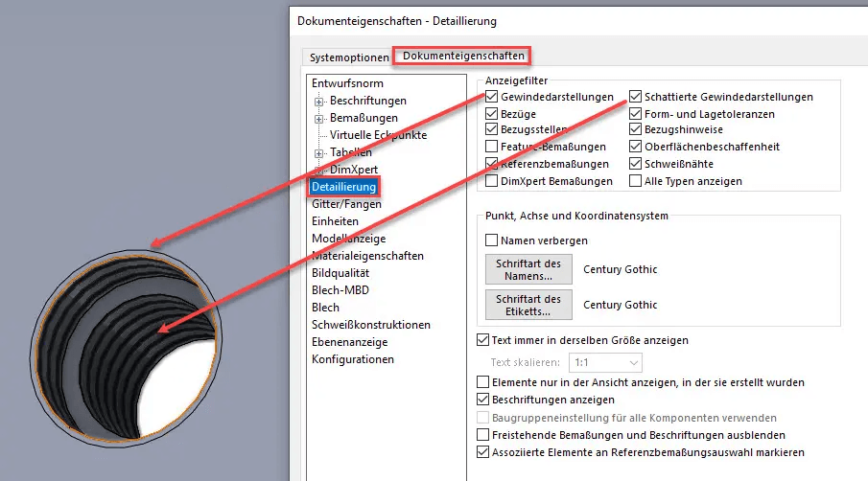
Task: Check the Alle Typen anzeigen option
Action: [x=636, y=180]
